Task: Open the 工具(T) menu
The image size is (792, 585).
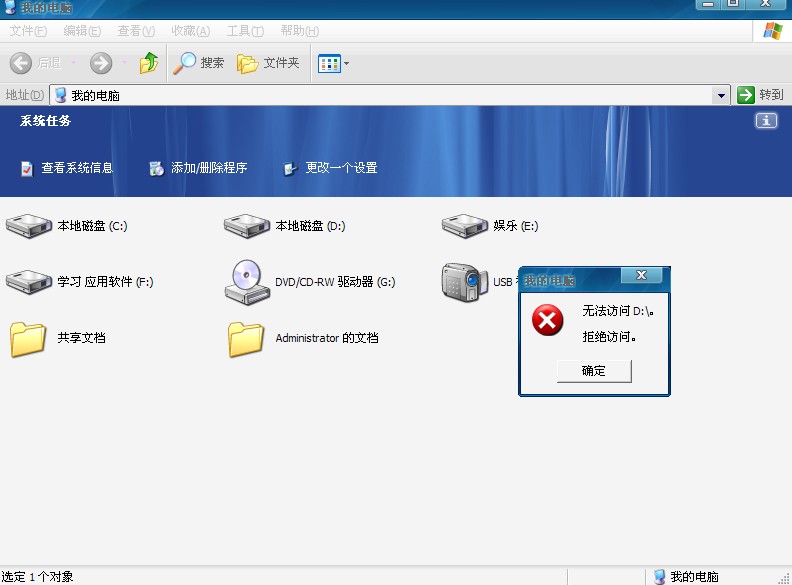Action: tap(245, 31)
